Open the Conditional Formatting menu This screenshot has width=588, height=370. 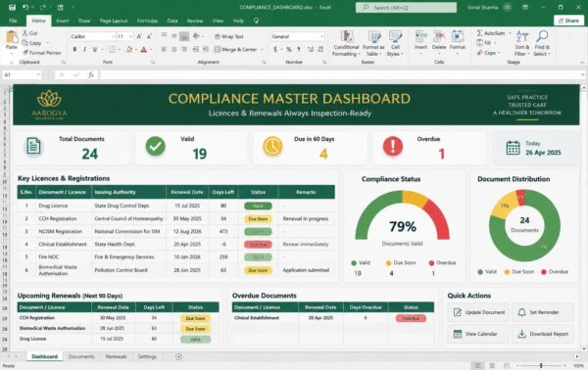(346, 43)
